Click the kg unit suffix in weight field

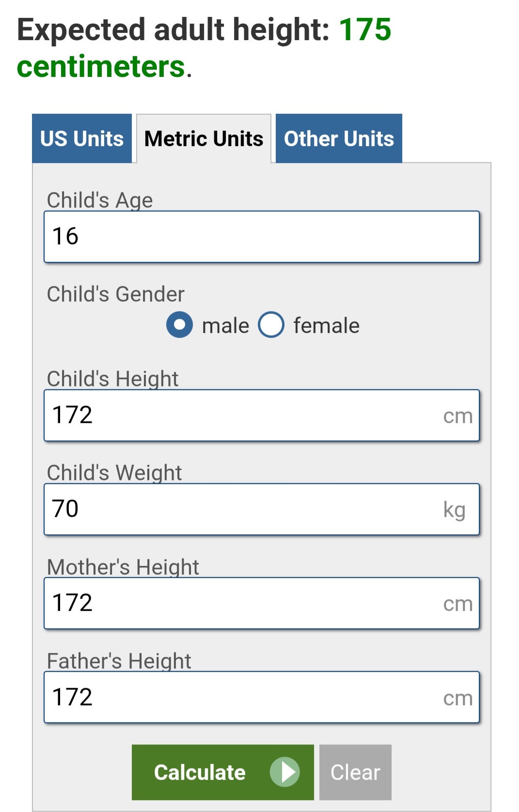(x=454, y=510)
